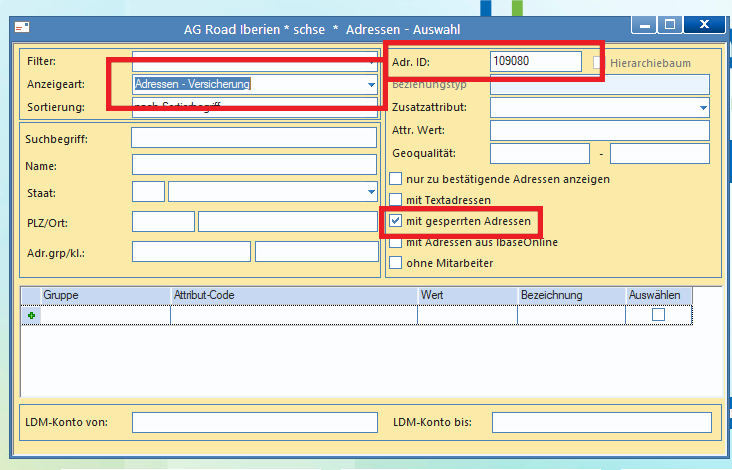The image size is (732, 470).
Task: Open the Staat country dropdown
Action: click(x=371, y=192)
